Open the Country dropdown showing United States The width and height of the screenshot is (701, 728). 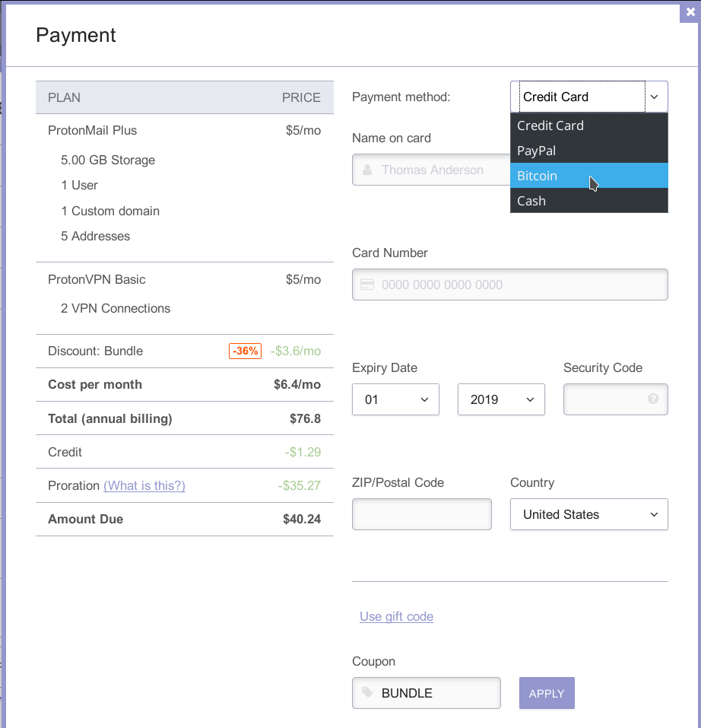point(588,514)
